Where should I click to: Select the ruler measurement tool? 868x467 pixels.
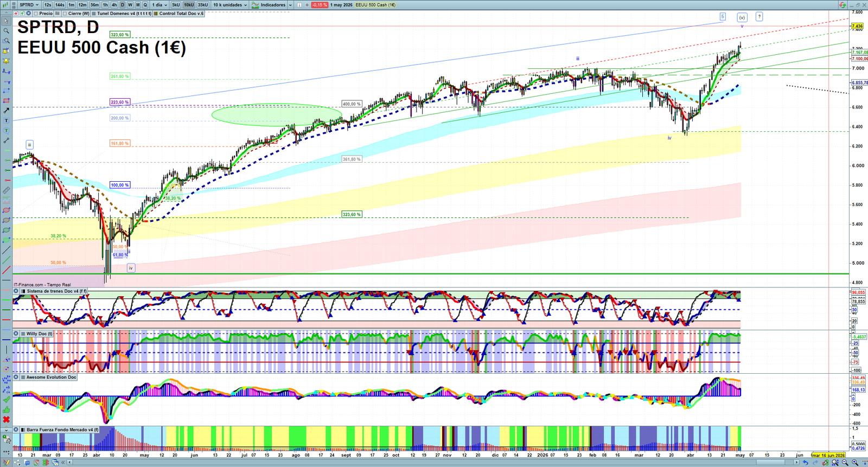point(7,190)
